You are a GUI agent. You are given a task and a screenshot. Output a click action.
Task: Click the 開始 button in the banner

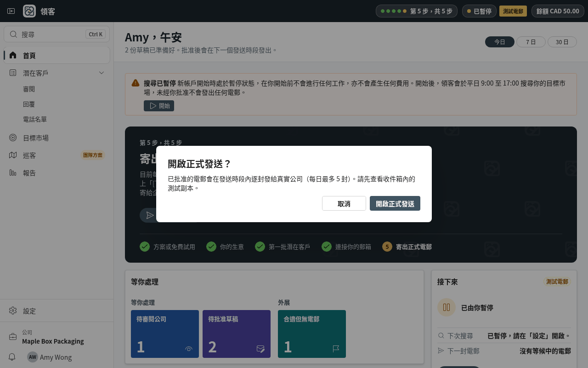click(x=159, y=106)
